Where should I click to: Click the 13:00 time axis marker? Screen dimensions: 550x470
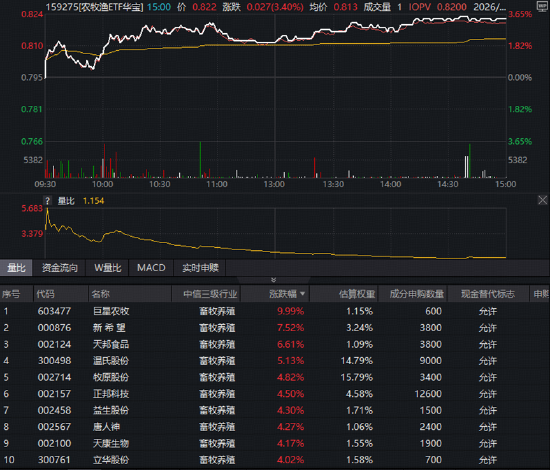coord(274,184)
